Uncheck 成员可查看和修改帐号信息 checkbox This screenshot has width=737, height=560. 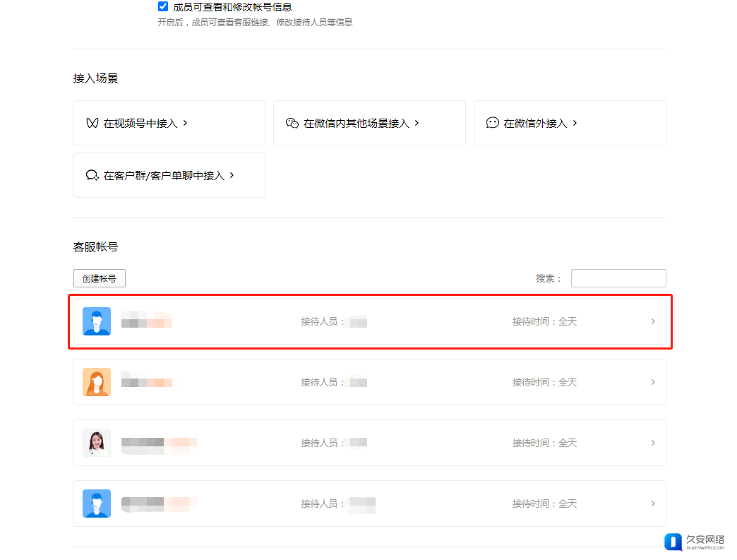click(x=163, y=7)
